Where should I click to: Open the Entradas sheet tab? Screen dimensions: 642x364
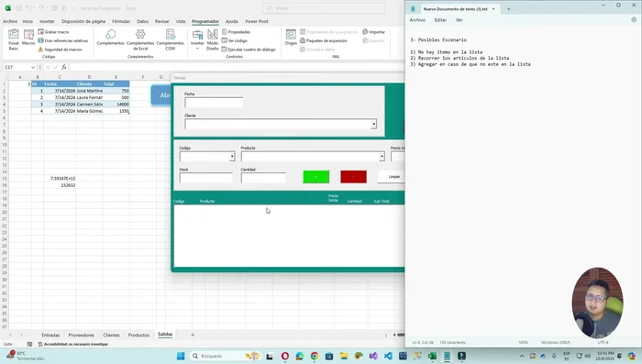[50, 335]
